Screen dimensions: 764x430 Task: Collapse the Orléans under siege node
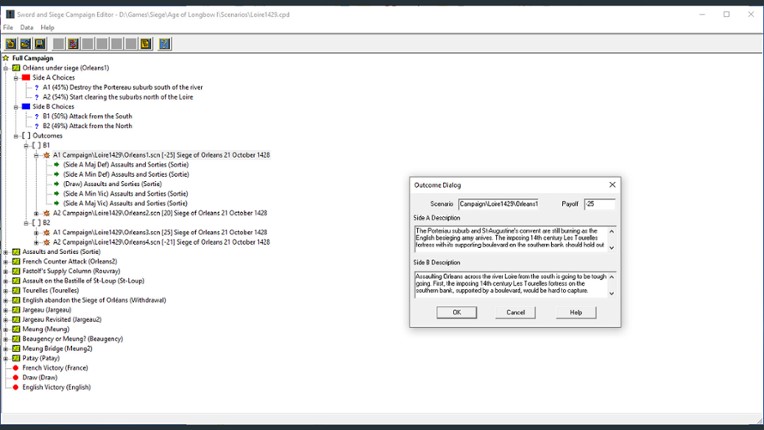pyautogui.click(x=6, y=68)
